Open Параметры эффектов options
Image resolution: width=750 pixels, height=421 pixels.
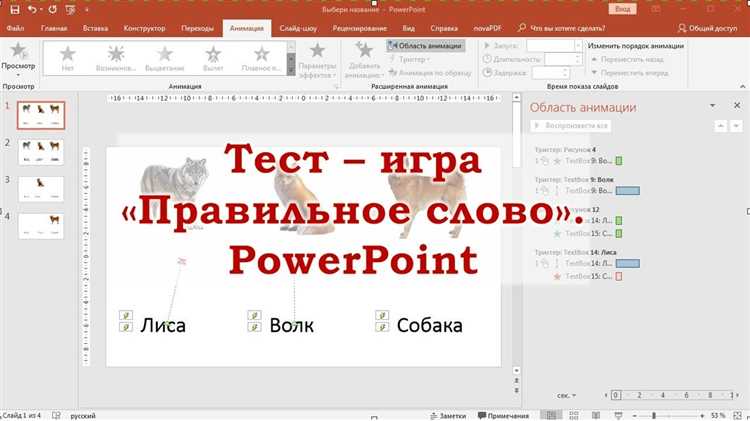tap(317, 60)
